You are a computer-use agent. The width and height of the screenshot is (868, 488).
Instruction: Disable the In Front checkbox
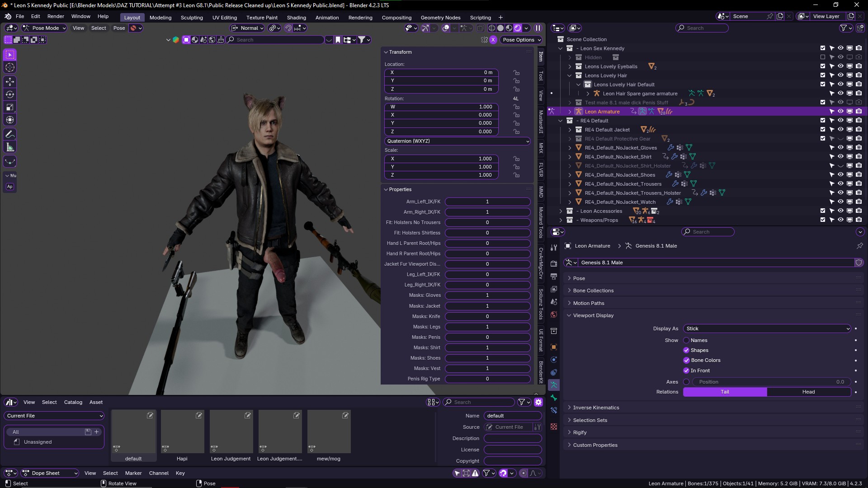pyautogui.click(x=686, y=371)
